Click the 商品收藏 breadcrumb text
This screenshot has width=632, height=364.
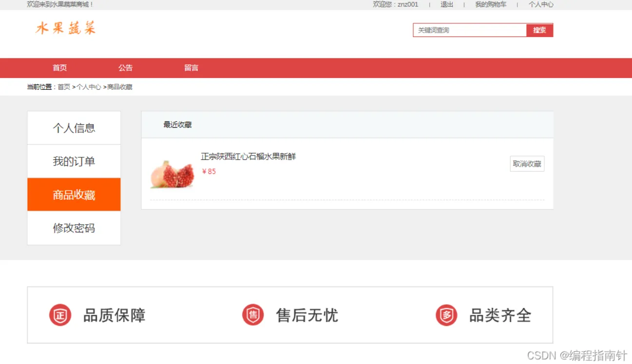point(120,87)
